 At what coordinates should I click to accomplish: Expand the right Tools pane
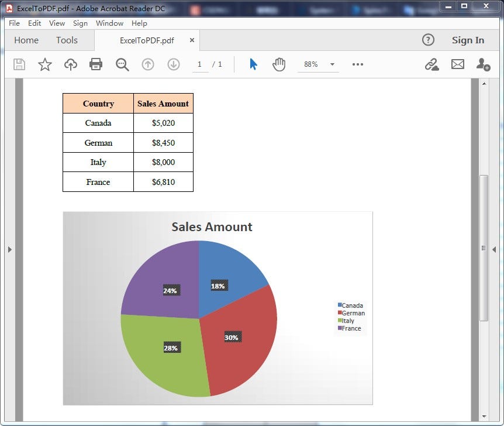(494, 249)
